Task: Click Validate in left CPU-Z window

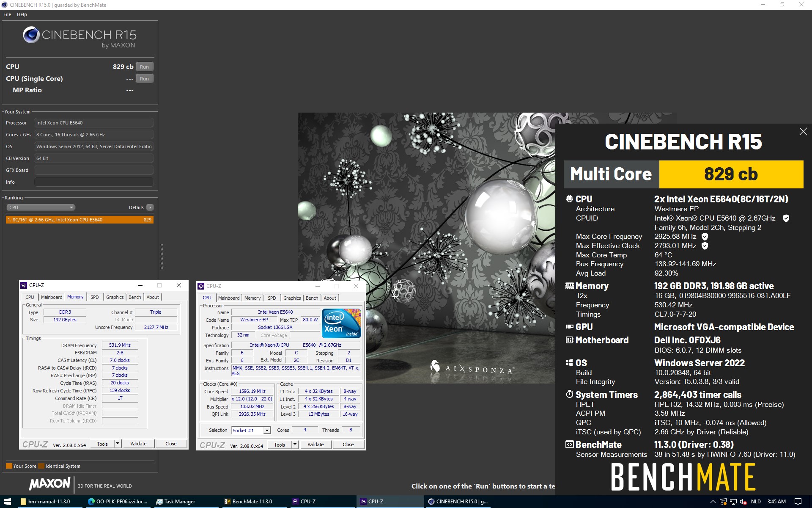Action: [x=138, y=444]
